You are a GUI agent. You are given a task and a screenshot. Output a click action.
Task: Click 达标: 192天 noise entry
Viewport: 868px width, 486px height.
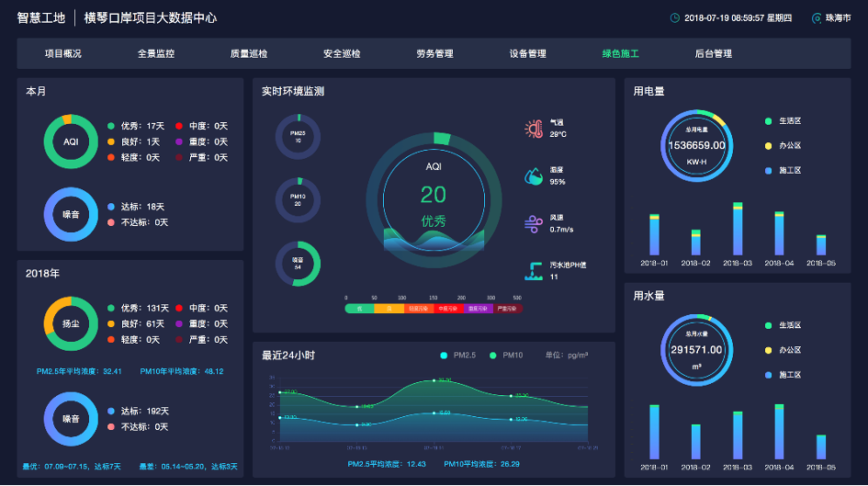[138, 412]
